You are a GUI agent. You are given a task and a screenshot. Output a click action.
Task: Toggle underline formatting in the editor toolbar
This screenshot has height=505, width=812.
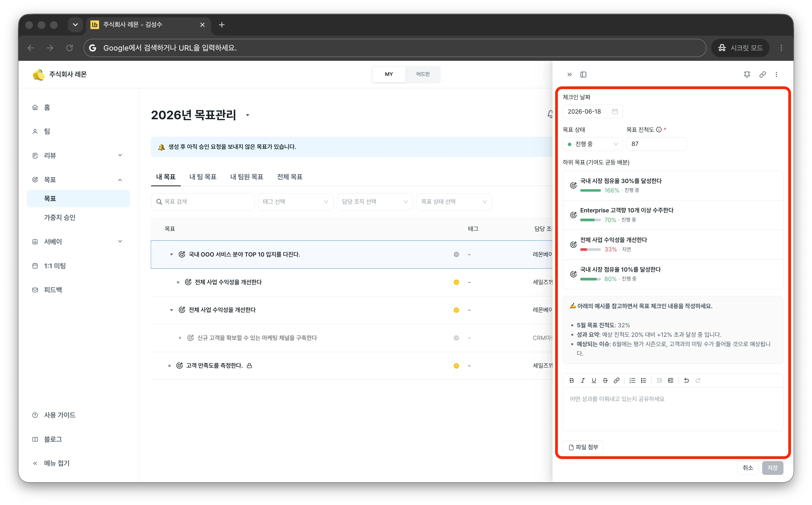click(x=594, y=380)
